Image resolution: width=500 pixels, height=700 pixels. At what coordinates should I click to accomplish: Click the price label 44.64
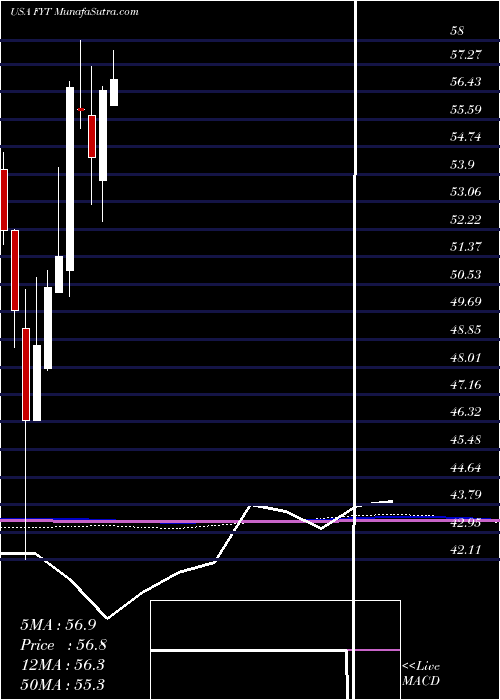[466, 468]
